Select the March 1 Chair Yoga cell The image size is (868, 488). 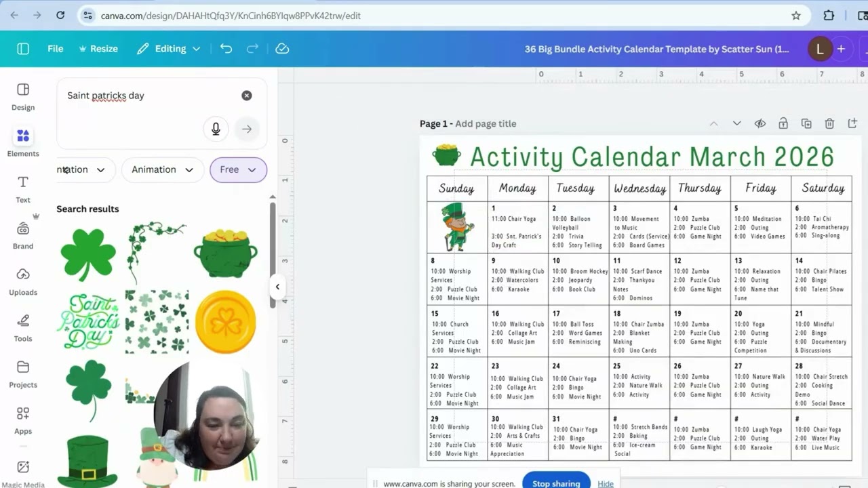[518, 227]
